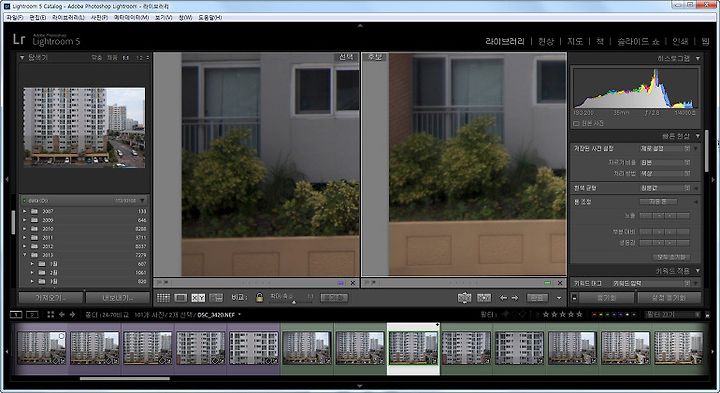The image size is (720, 393).
Task: Click the Make Select XY button
Action: click(x=484, y=298)
